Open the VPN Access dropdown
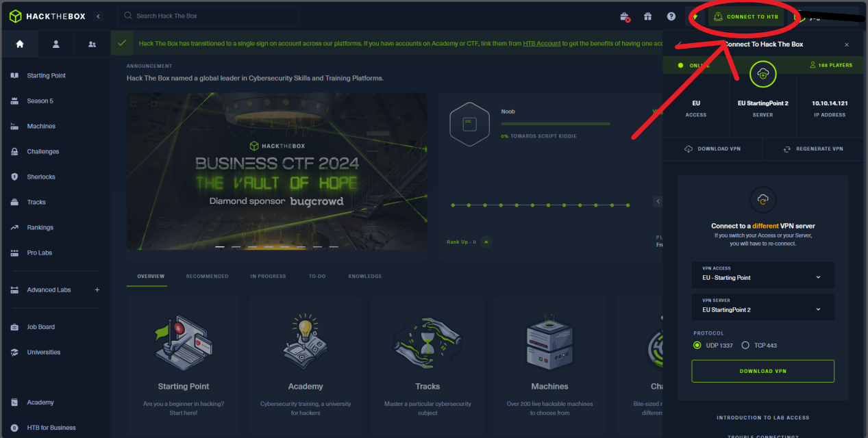Image resolution: width=868 pixels, height=438 pixels. pos(762,274)
